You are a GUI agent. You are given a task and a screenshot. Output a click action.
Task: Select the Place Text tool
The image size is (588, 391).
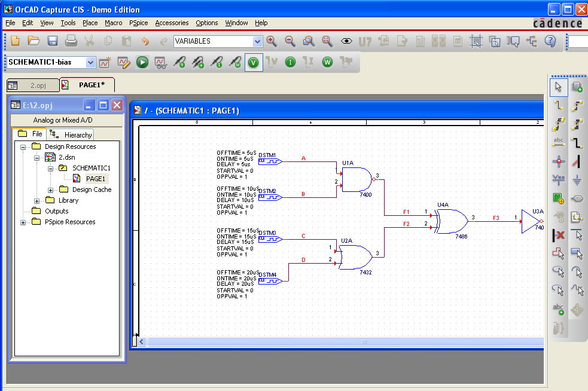(x=558, y=309)
